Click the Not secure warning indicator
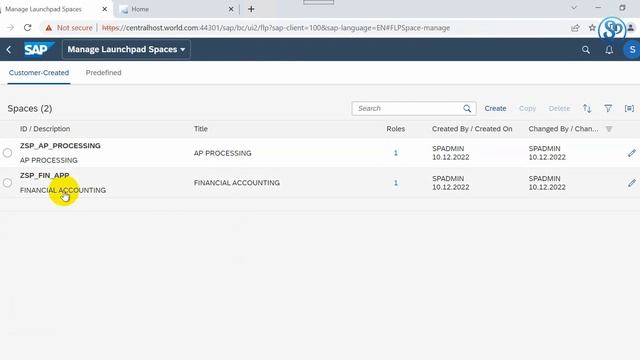The width and height of the screenshot is (640, 360). 69,28
